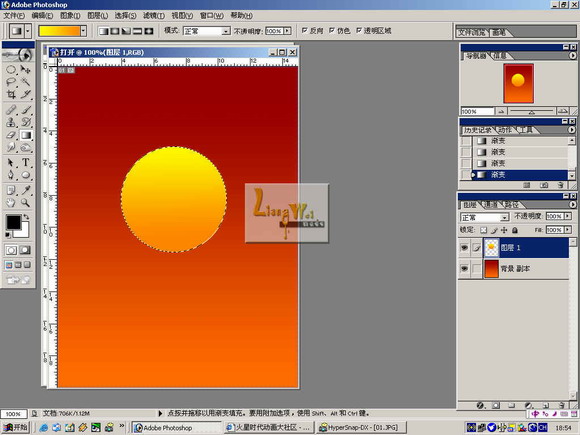The height and width of the screenshot is (435, 580).
Task: Switch to the 通道 (Channels) tab
Action: pos(490,204)
